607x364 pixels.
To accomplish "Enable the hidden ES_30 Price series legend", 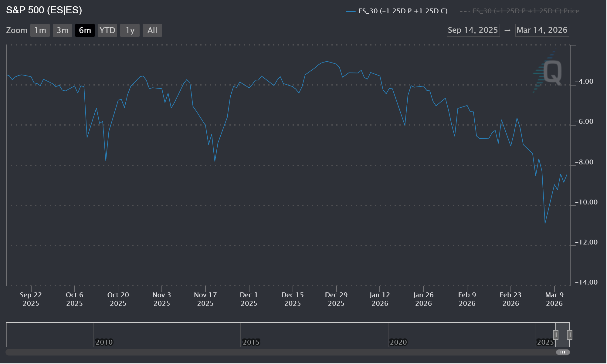I will pos(526,11).
